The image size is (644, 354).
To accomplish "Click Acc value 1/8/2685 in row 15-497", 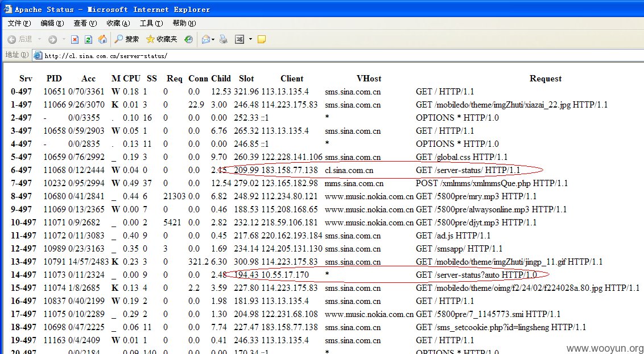I will tap(84, 288).
